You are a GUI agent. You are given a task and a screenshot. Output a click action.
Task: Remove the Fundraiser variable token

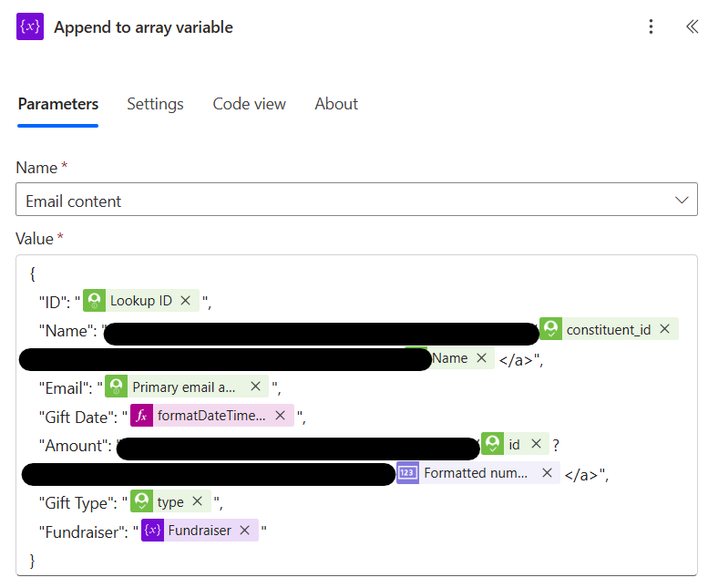point(245,530)
